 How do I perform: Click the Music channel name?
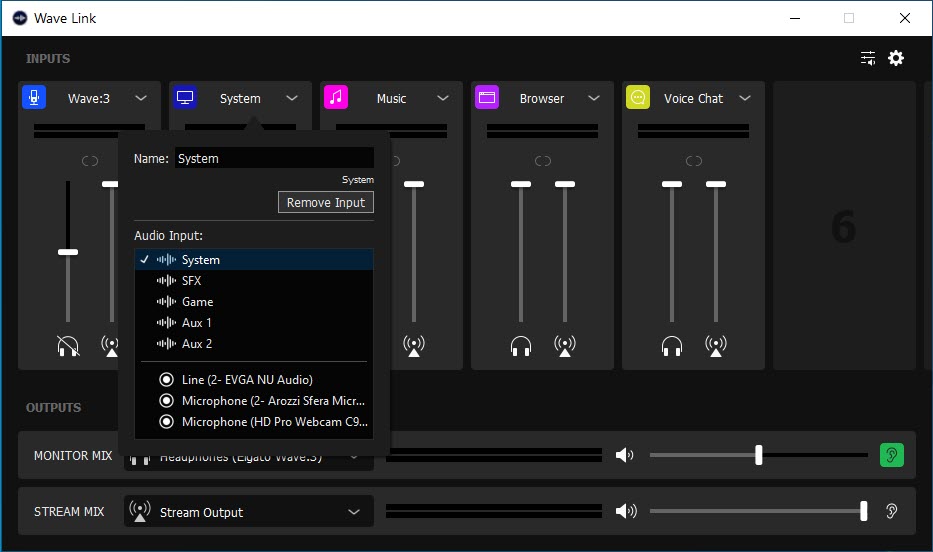tap(391, 98)
